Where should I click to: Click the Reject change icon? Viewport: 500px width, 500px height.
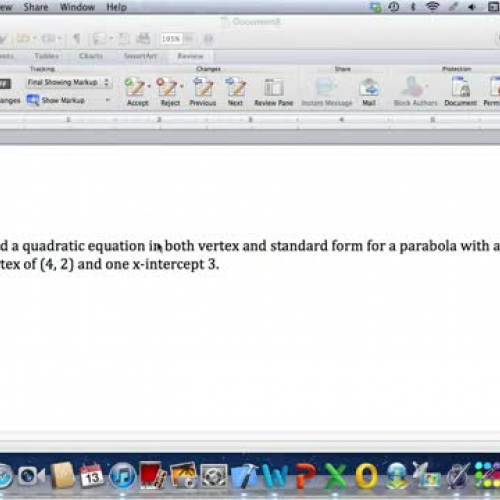(x=167, y=87)
